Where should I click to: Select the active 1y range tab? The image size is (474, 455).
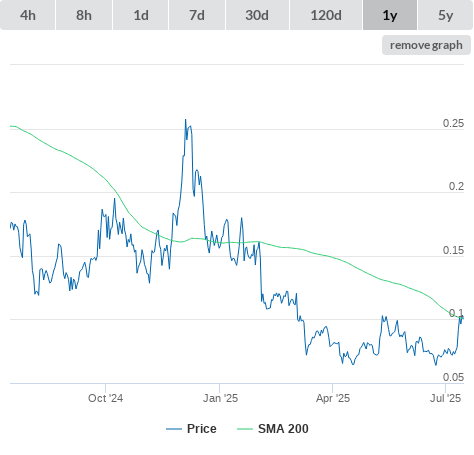pyautogui.click(x=390, y=15)
